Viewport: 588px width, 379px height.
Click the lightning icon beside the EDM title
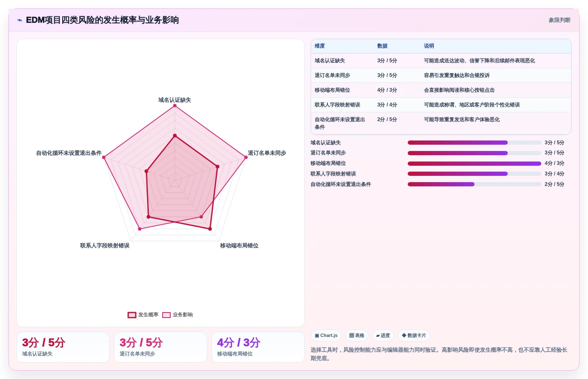[20, 20]
